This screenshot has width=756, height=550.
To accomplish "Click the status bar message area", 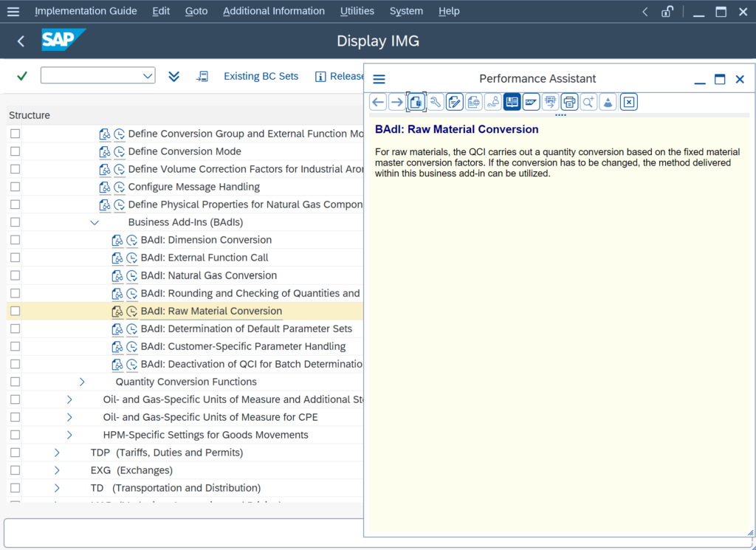I will tap(184, 532).
